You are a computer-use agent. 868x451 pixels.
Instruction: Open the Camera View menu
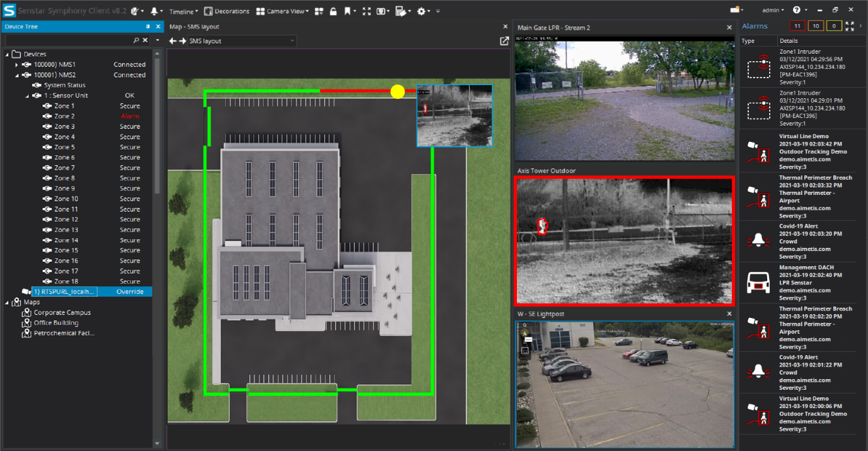[282, 11]
